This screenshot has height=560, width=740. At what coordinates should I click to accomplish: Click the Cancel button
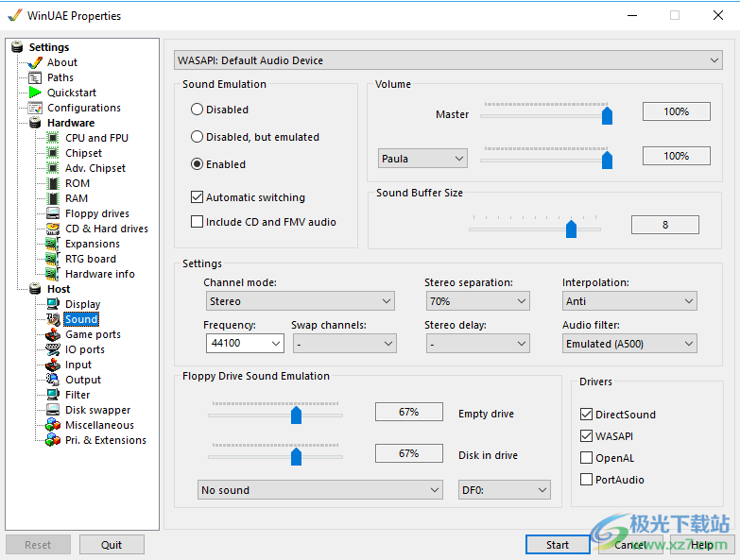pos(630,545)
